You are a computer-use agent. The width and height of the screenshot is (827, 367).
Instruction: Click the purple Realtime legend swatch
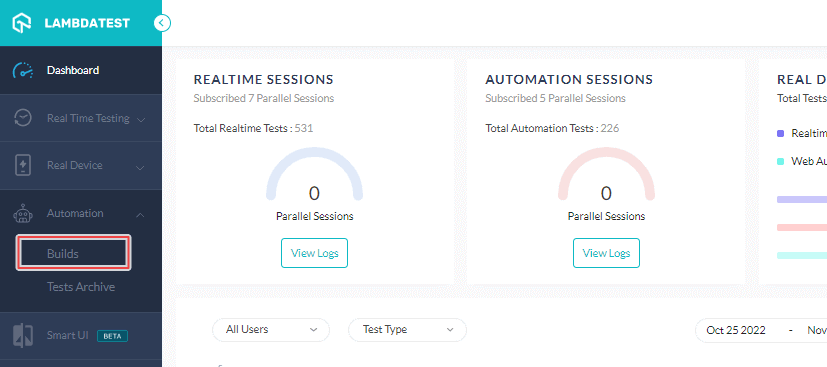[x=781, y=133]
